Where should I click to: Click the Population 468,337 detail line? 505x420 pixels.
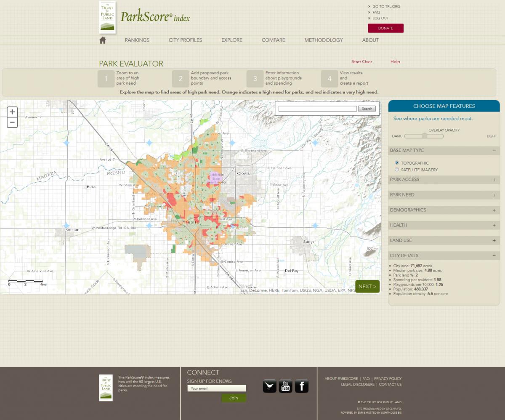411,289
